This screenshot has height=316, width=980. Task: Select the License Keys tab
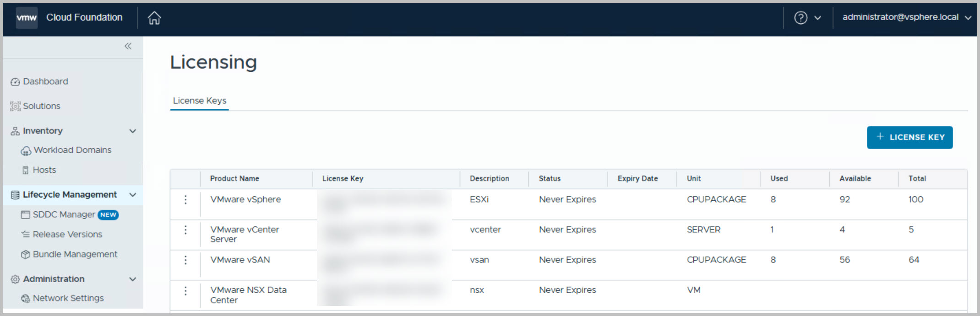199,101
